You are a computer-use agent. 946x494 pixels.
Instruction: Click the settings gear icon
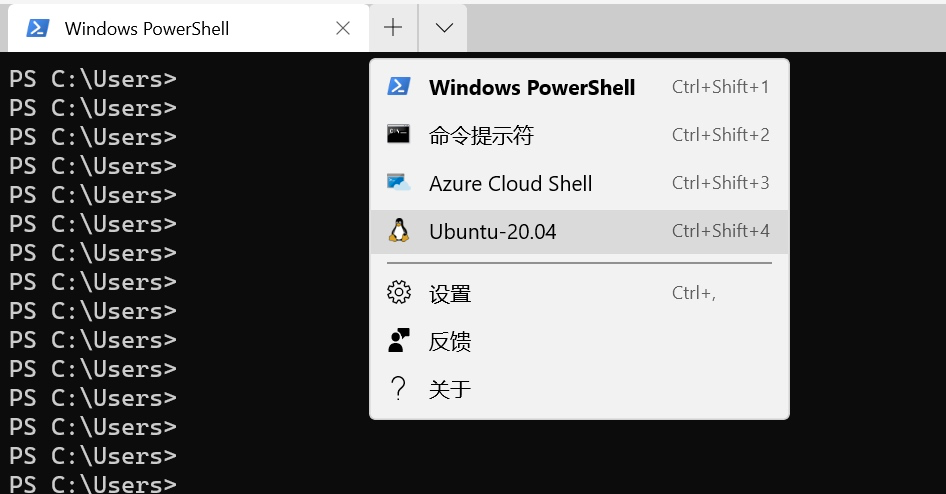tap(399, 293)
